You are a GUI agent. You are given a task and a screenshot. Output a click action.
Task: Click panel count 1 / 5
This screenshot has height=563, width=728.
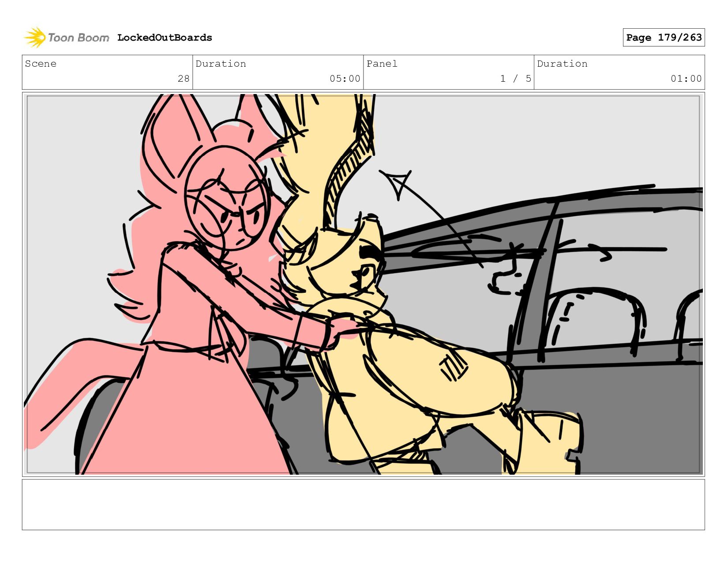[x=516, y=79]
